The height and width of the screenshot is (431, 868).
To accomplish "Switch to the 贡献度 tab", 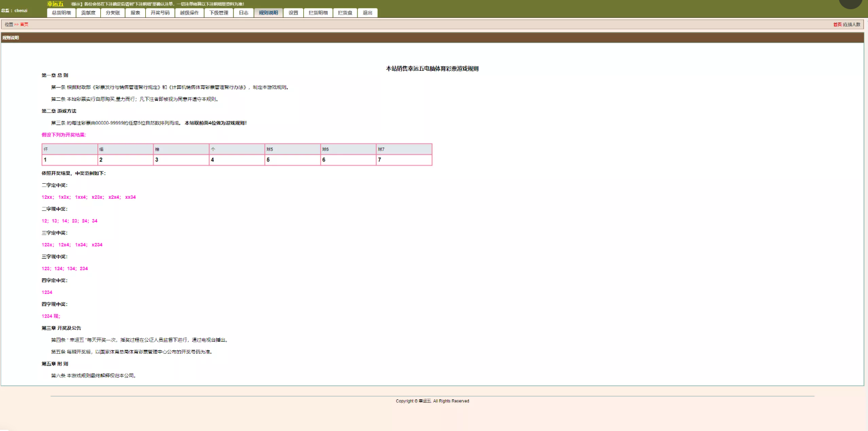I will [x=88, y=13].
